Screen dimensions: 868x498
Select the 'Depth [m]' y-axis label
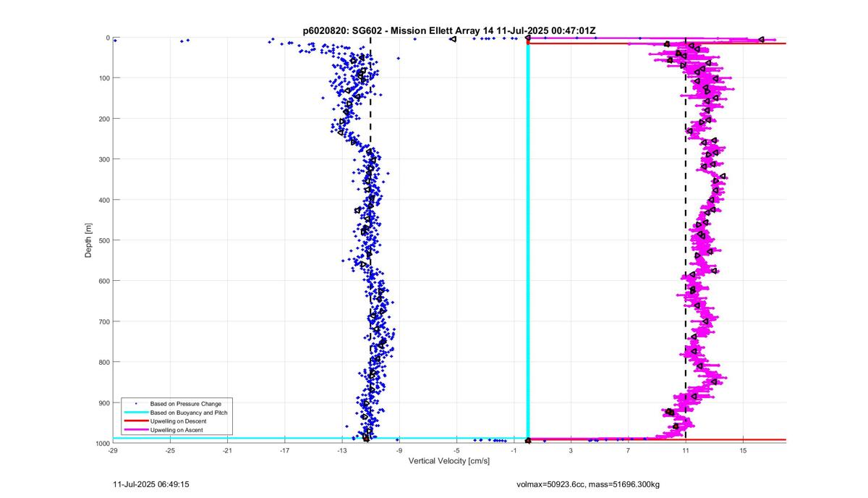coord(88,240)
